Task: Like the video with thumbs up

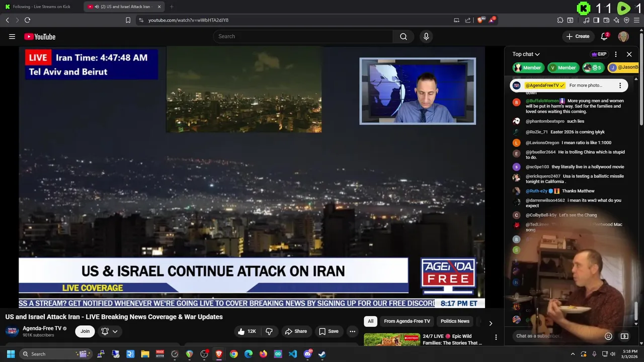Action: 247,331
